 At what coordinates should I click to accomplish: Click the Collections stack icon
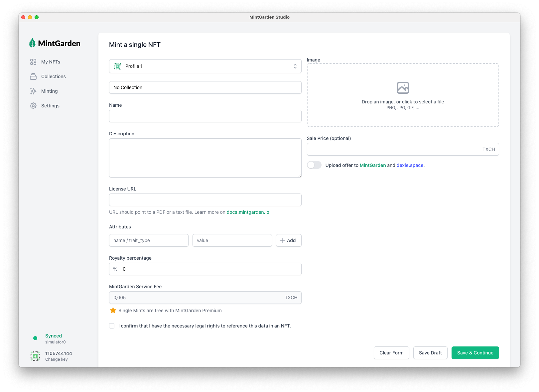pos(33,76)
